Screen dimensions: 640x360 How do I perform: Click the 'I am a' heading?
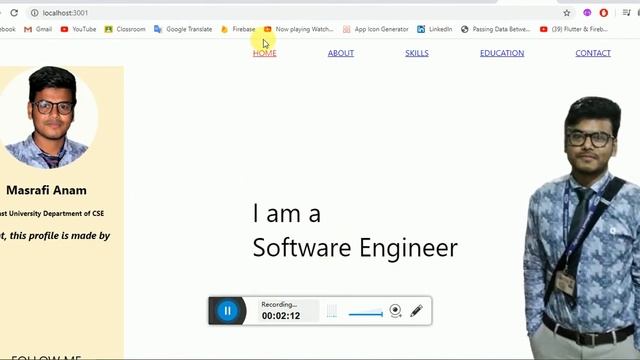(287, 213)
